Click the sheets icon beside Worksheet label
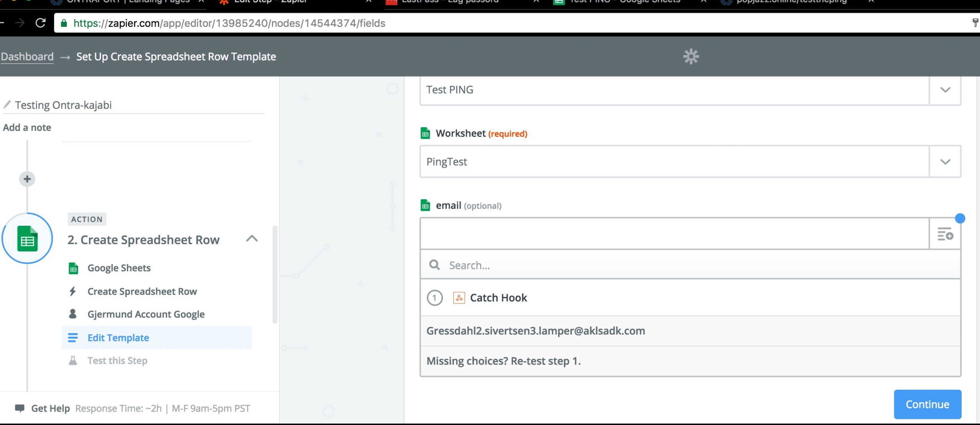Image resolution: width=980 pixels, height=425 pixels. [x=425, y=133]
